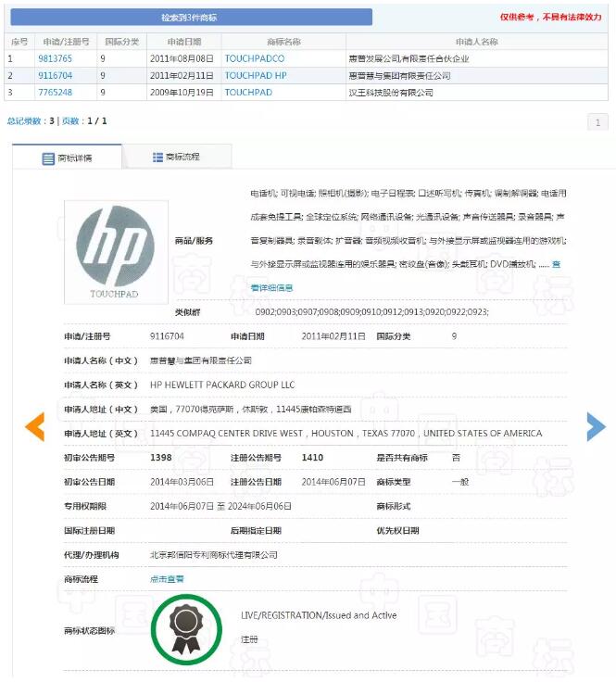Click the green registration status badge icon
Screen dimensions: 616x682
click(186, 629)
